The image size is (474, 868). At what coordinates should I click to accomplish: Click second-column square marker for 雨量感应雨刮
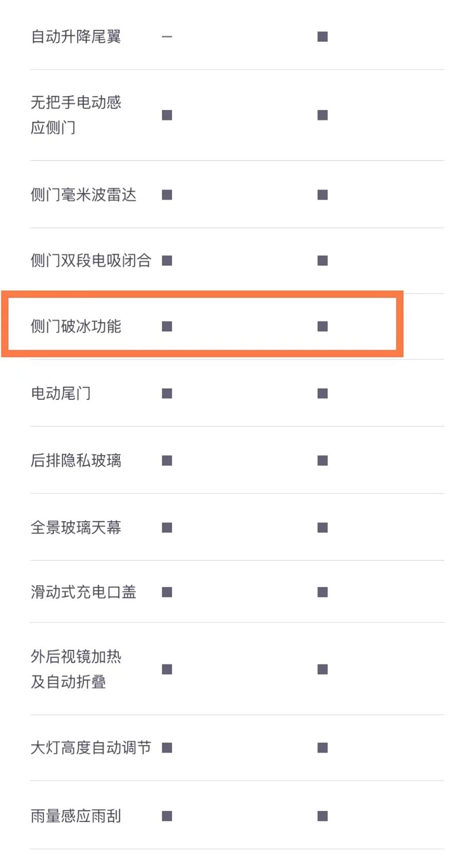pos(323,816)
